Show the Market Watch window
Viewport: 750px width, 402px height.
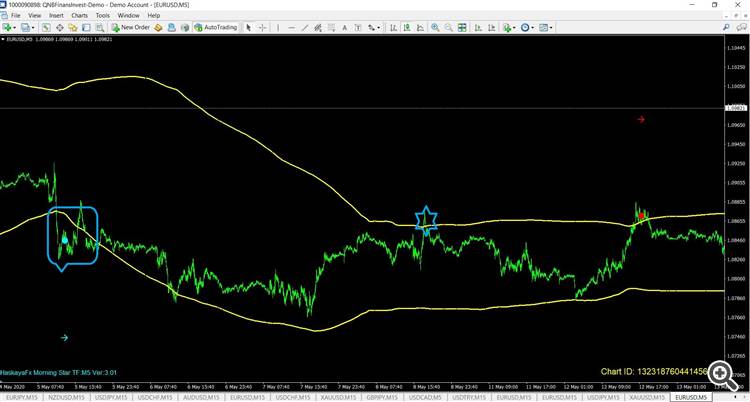46,28
